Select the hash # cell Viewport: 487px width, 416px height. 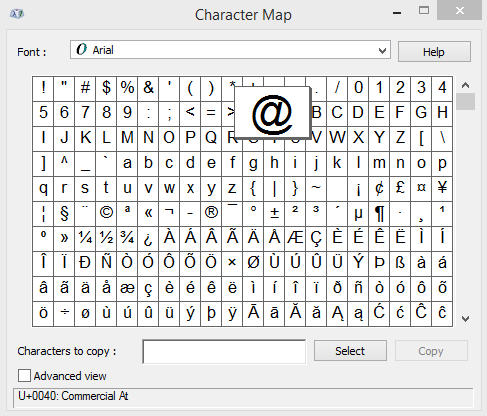pyautogui.click(x=85, y=88)
